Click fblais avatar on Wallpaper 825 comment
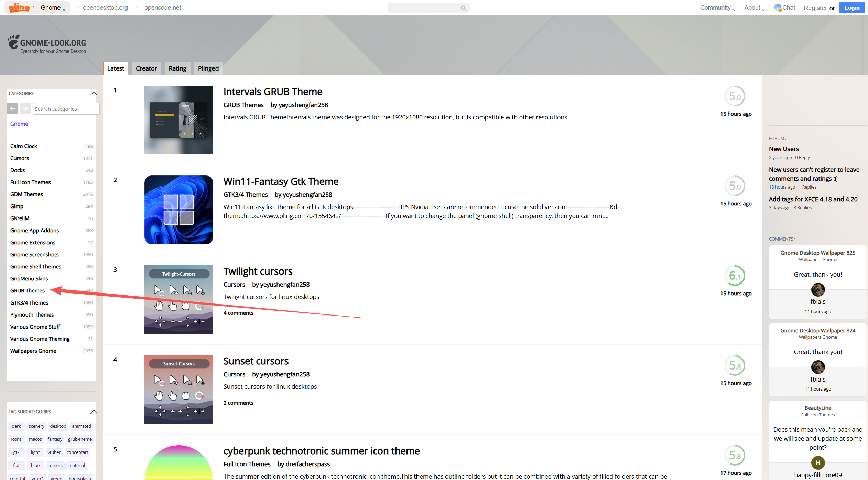This screenshot has width=868, height=480. (817, 290)
